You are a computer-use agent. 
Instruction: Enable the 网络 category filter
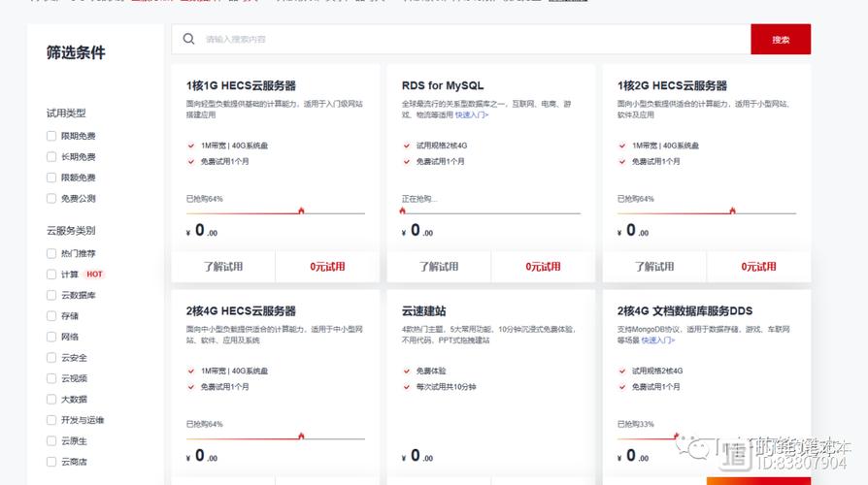coord(51,337)
